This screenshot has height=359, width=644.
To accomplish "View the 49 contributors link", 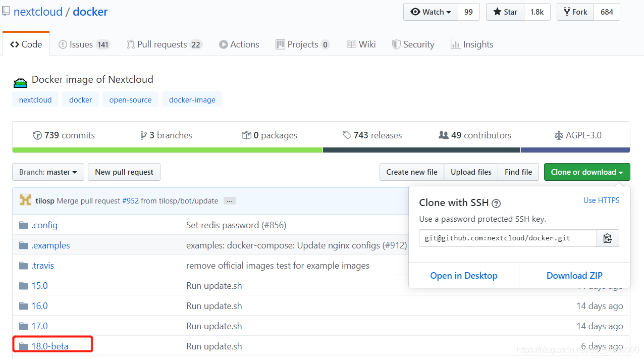I will pyautogui.click(x=475, y=135).
